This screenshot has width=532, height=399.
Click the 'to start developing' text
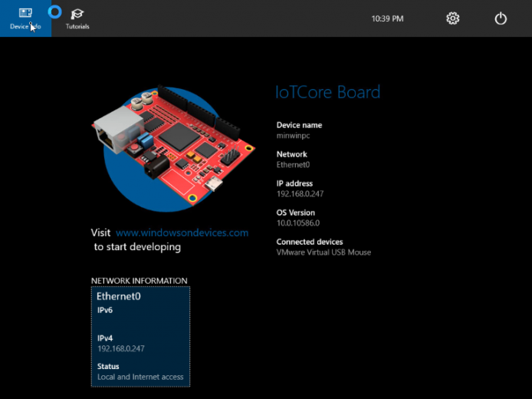click(137, 247)
